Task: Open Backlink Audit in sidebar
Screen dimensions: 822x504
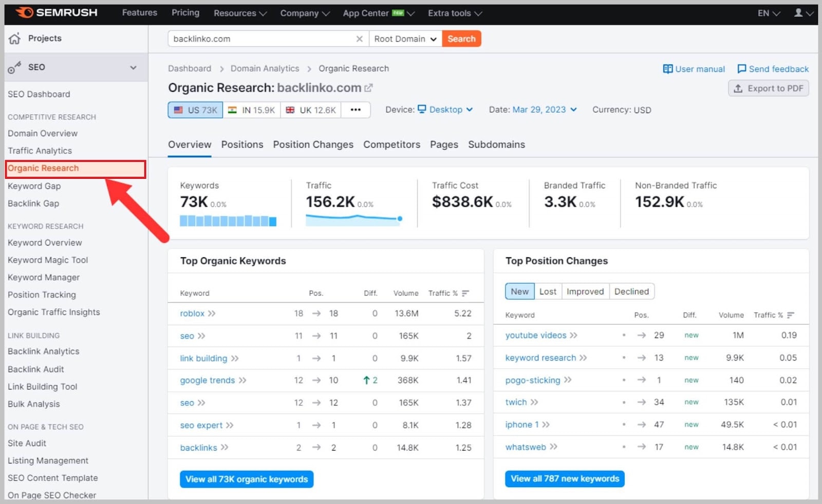Action: (36, 369)
